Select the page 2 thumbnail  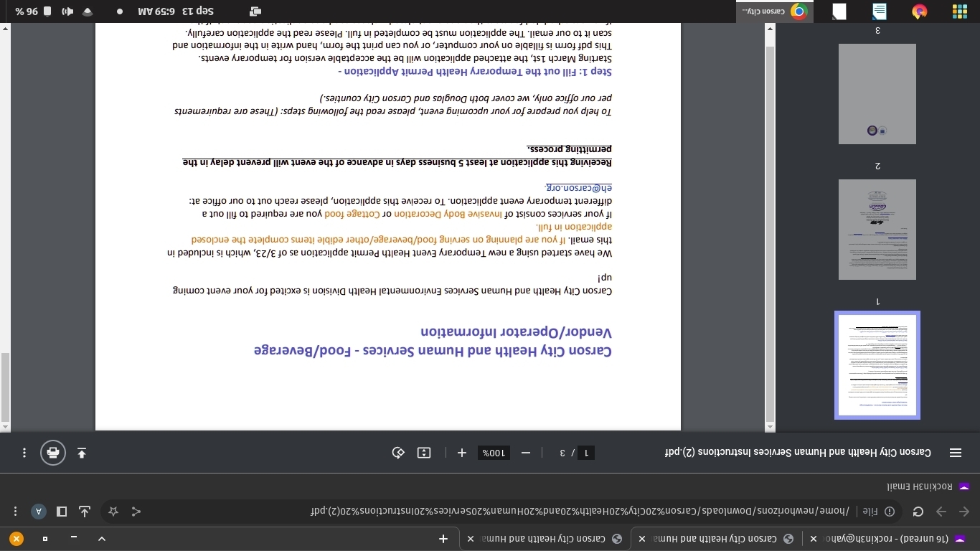(877, 230)
